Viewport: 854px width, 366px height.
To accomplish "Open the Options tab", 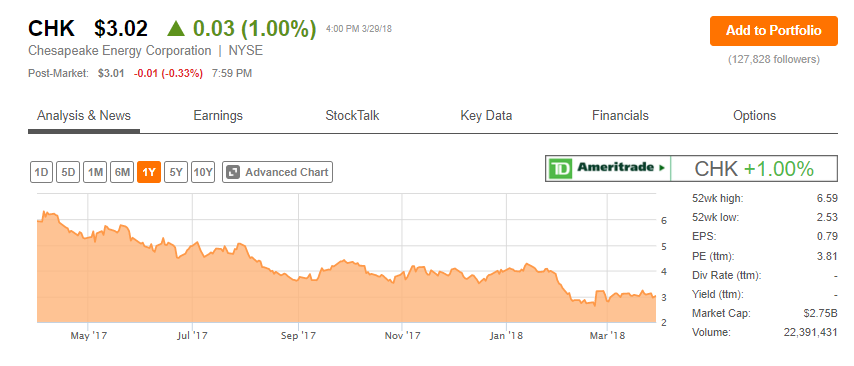I will pos(754,115).
